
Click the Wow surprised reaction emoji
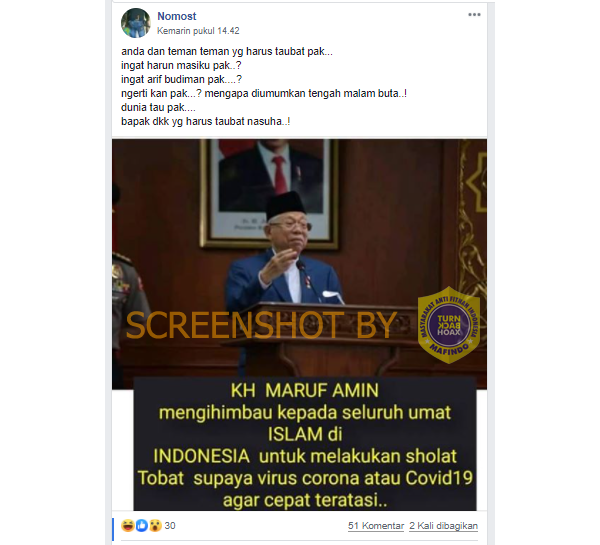point(155,525)
